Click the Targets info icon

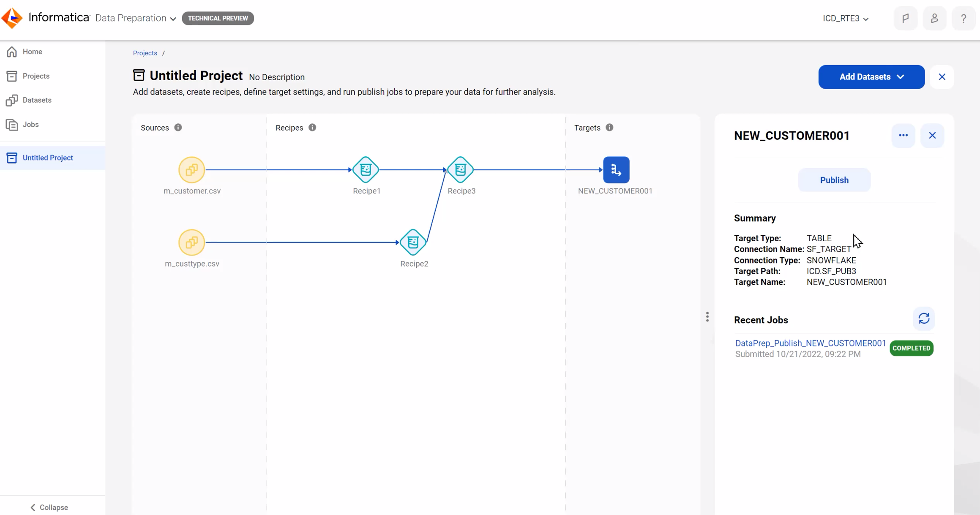point(609,128)
